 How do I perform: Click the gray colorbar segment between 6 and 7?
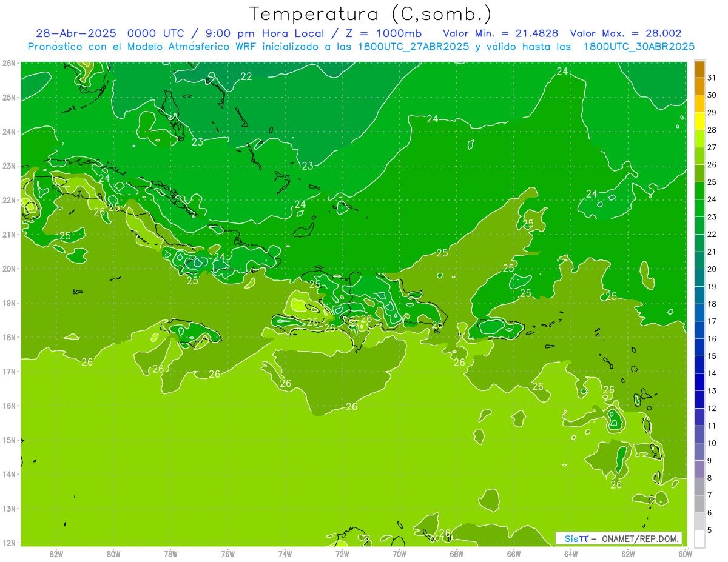pos(699,504)
